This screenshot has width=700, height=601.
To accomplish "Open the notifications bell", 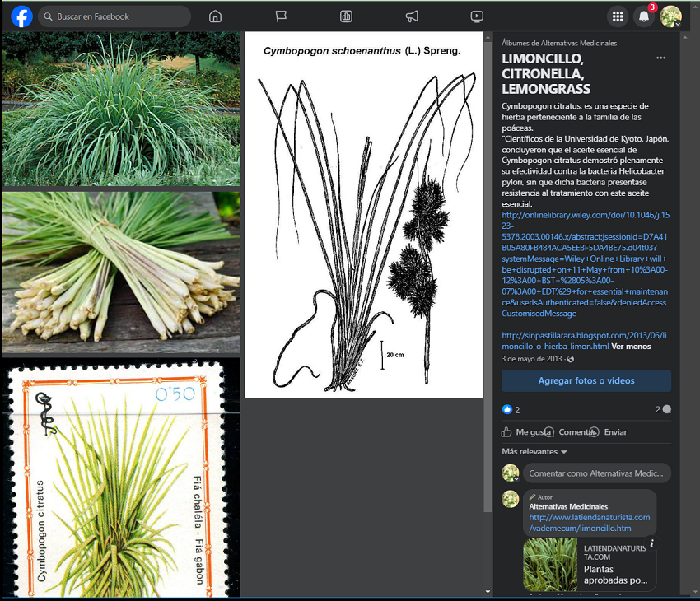I will click(x=644, y=16).
